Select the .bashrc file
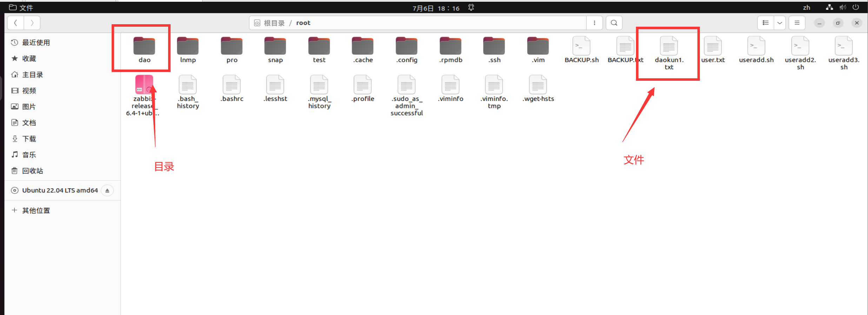The image size is (868, 315). click(x=232, y=88)
